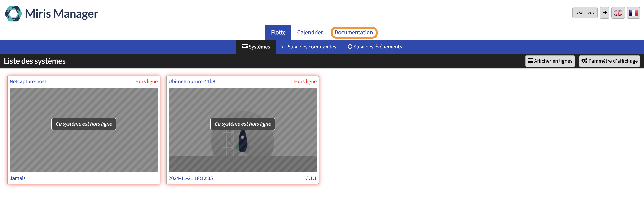
Task: Click the Miris Manager logo icon
Action: tap(13, 13)
